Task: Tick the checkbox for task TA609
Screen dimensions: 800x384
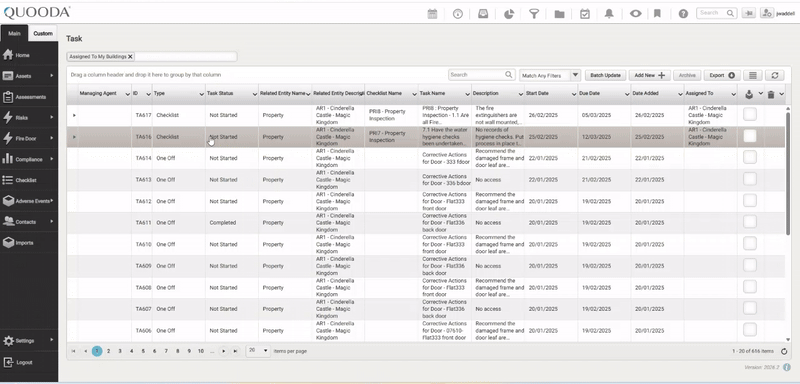Action: (x=749, y=265)
